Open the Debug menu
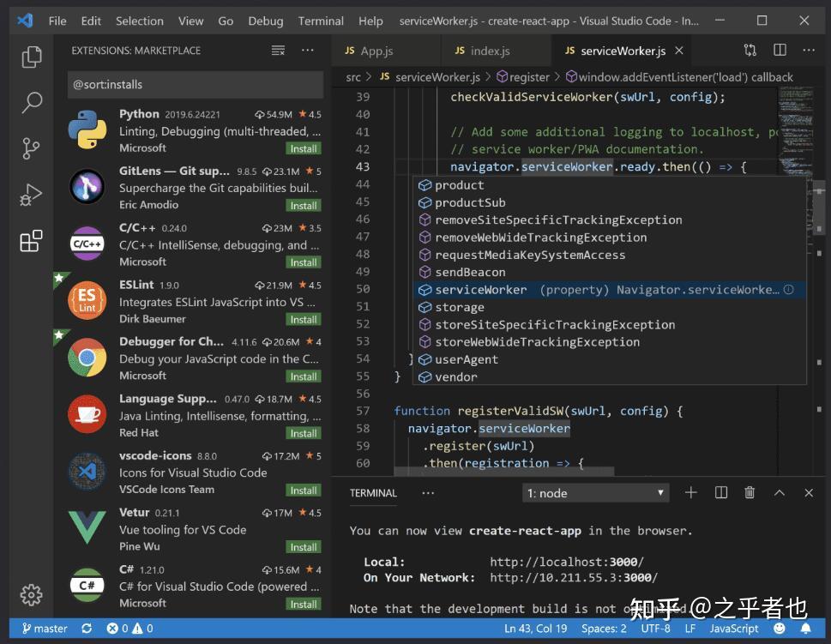This screenshot has width=831, height=644. click(x=266, y=21)
